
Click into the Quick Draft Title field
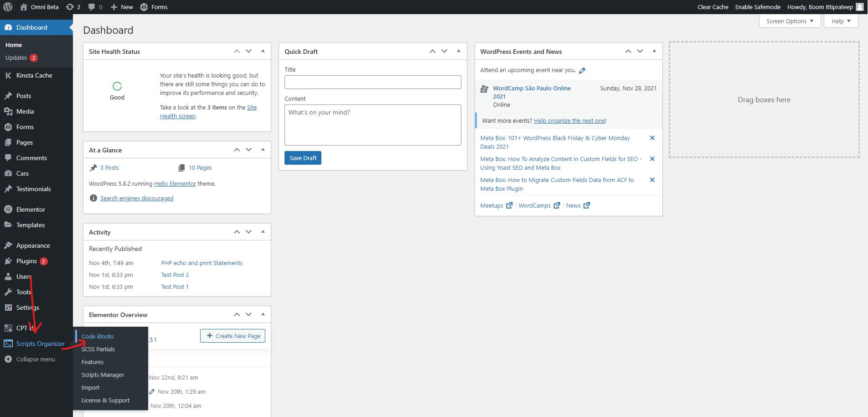372,82
